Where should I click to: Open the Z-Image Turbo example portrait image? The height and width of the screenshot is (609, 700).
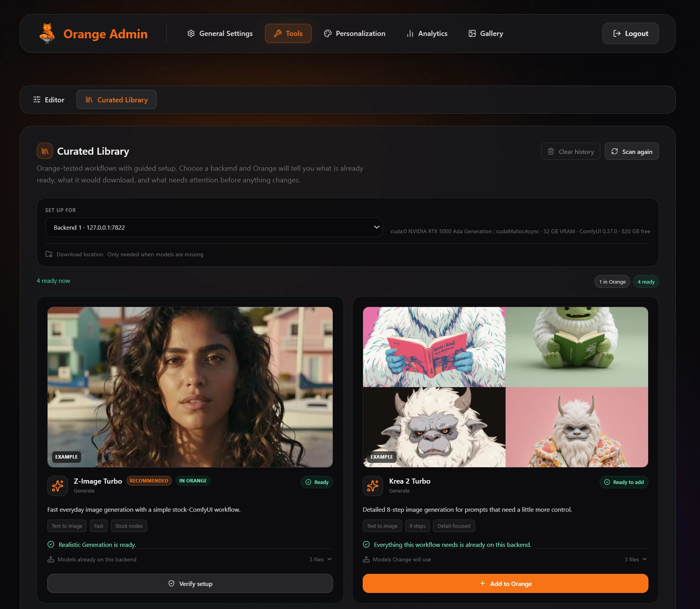190,387
